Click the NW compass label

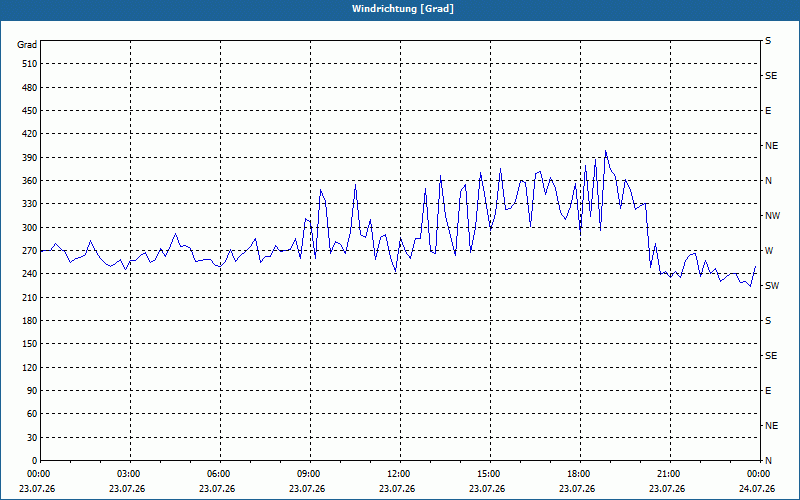(772, 216)
